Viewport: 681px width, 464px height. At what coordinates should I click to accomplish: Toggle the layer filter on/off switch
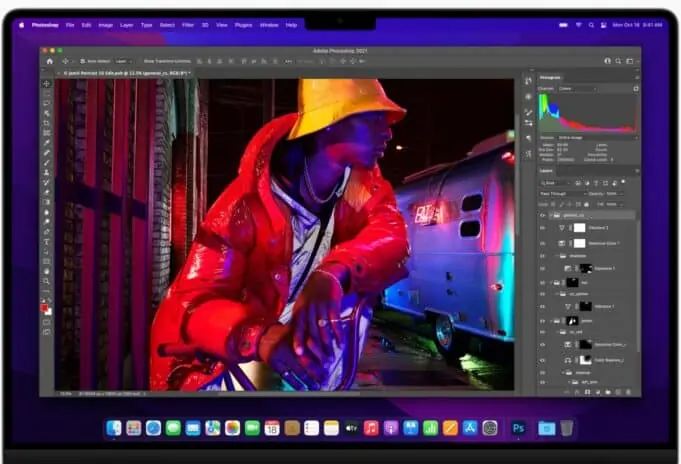(x=623, y=182)
